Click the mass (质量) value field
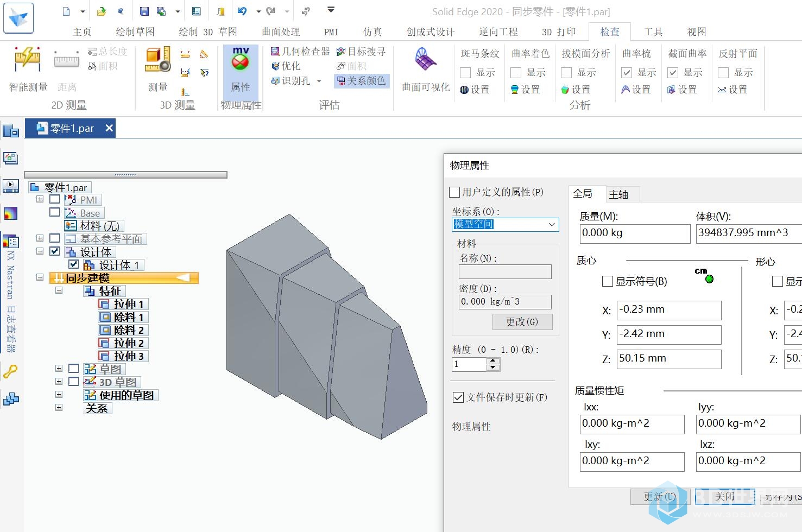Image resolution: width=802 pixels, height=532 pixels. (x=635, y=233)
